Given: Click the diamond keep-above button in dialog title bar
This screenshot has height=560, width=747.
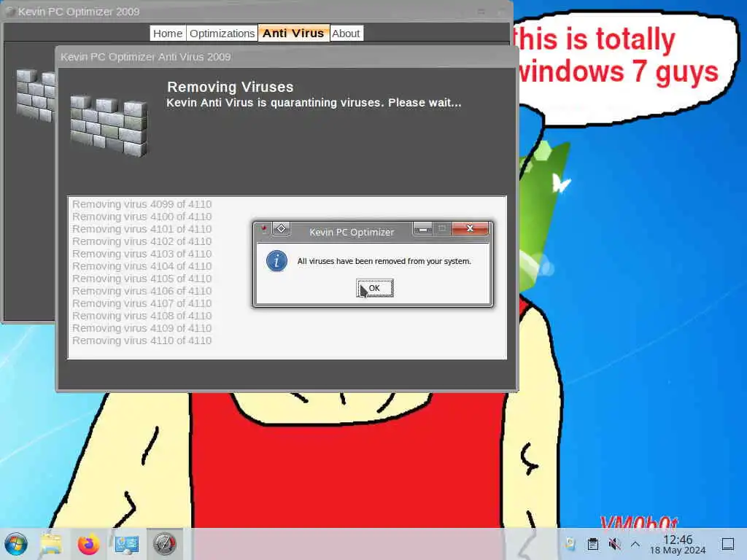Looking at the screenshot, I should (x=281, y=229).
